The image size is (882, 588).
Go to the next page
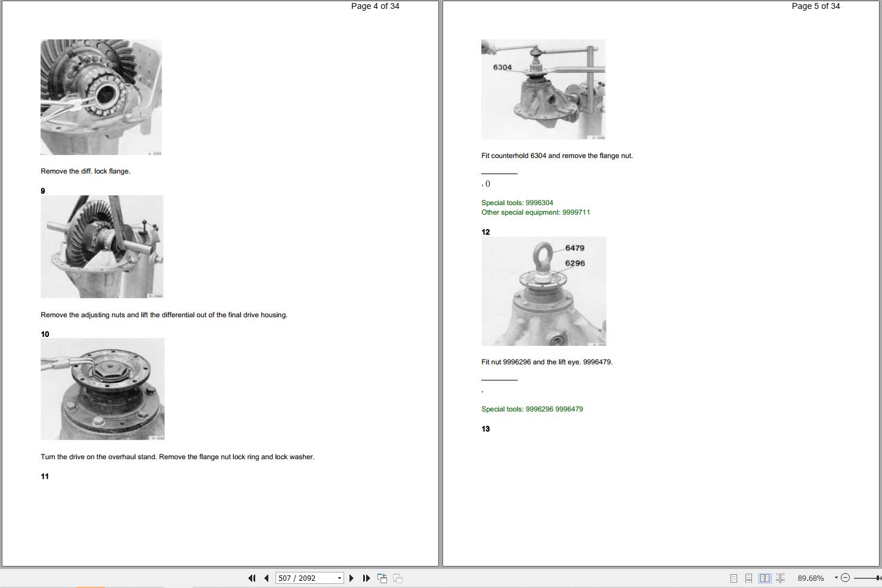click(x=351, y=578)
